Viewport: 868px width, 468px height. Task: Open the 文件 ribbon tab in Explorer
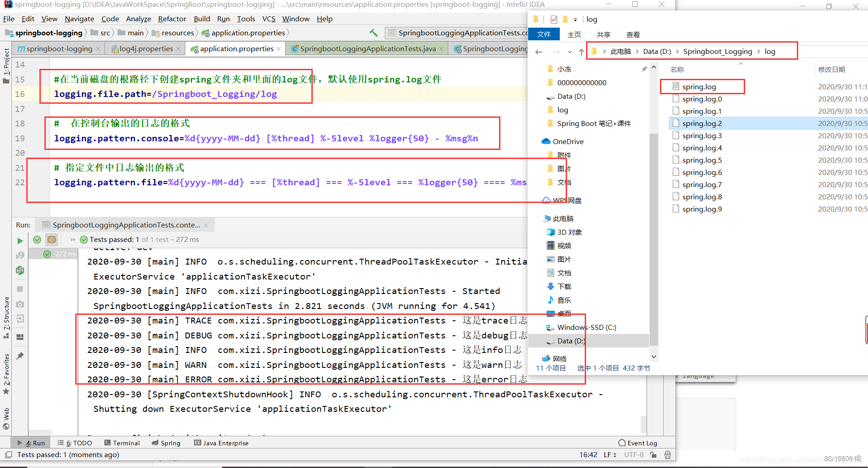point(544,34)
